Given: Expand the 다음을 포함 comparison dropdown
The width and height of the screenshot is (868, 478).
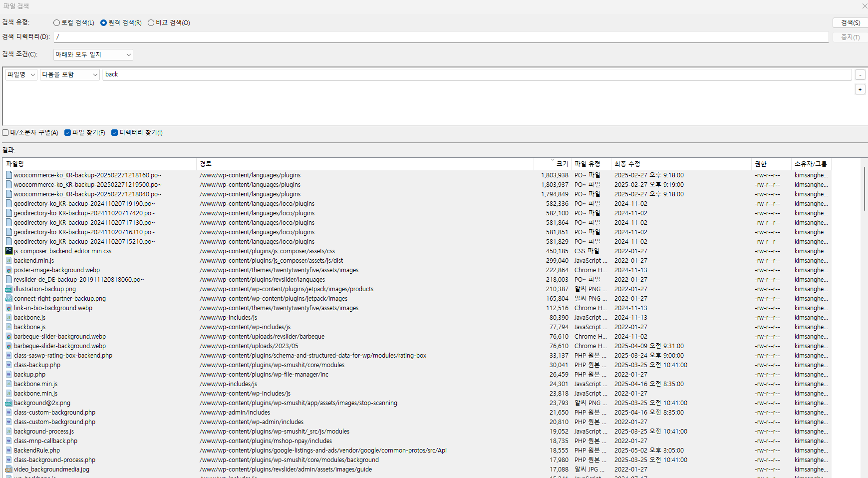Looking at the screenshot, I should click(70, 74).
